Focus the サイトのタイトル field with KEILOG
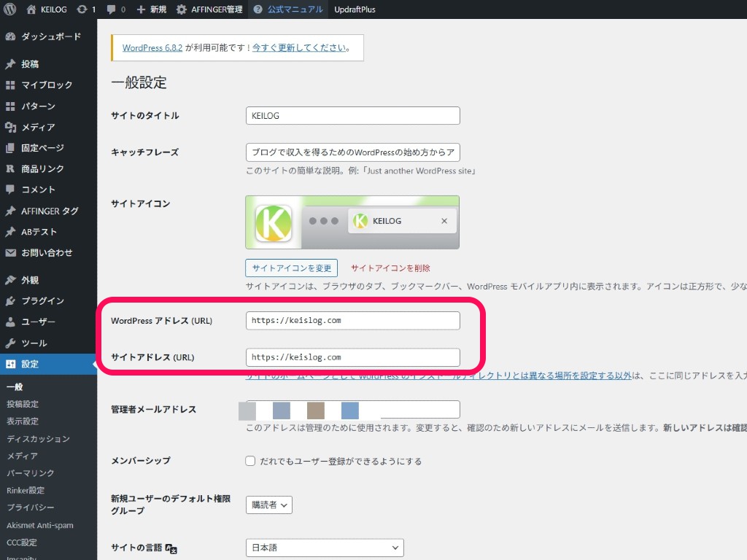Image resolution: width=747 pixels, height=560 pixels. point(352,116)
